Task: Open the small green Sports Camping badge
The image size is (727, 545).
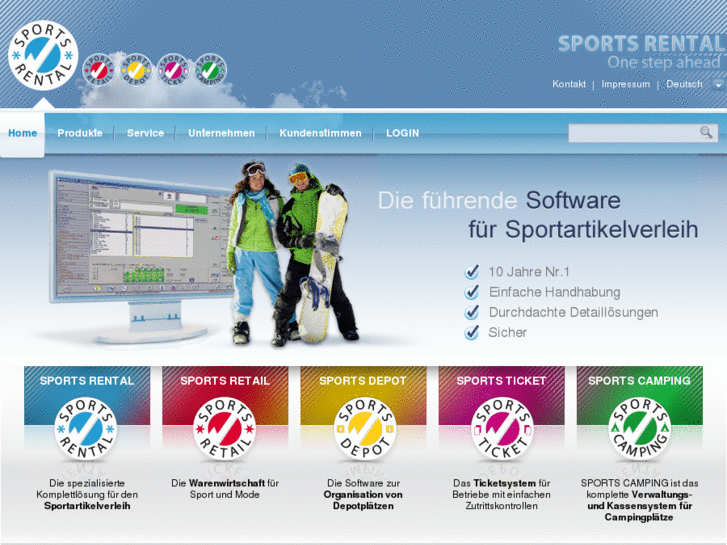Action: 210,70
